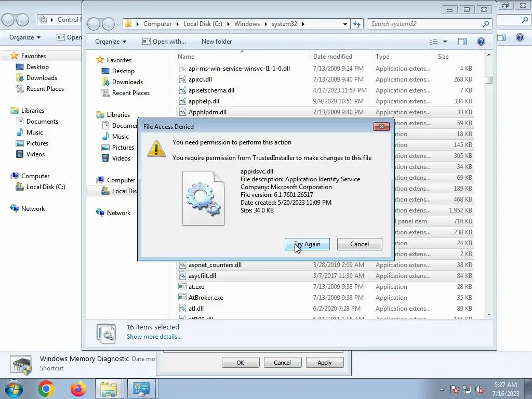Select aspnet_counters.dll file icon
The width and height of the screenshot is (532, 399).
[x=182, y=265]
